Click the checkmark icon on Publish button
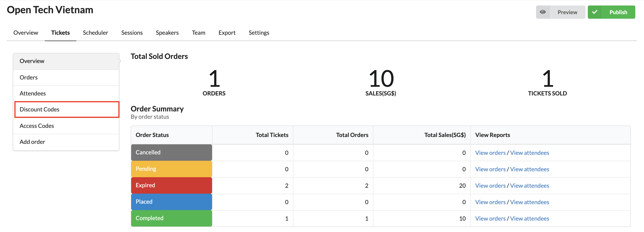Image resolution: width=644 pixels, height=232 pixels. pos(594,12)
